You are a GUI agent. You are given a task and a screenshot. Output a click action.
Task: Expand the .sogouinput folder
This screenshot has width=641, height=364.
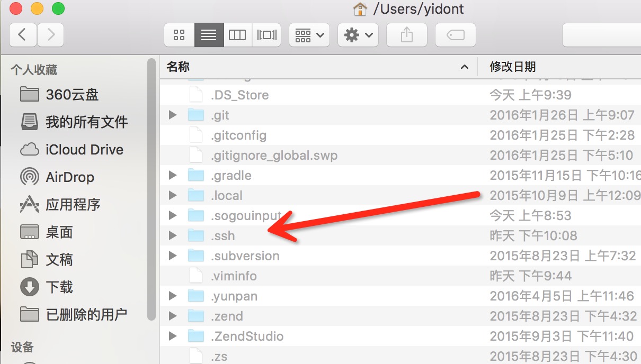click(x=172, y=215)
